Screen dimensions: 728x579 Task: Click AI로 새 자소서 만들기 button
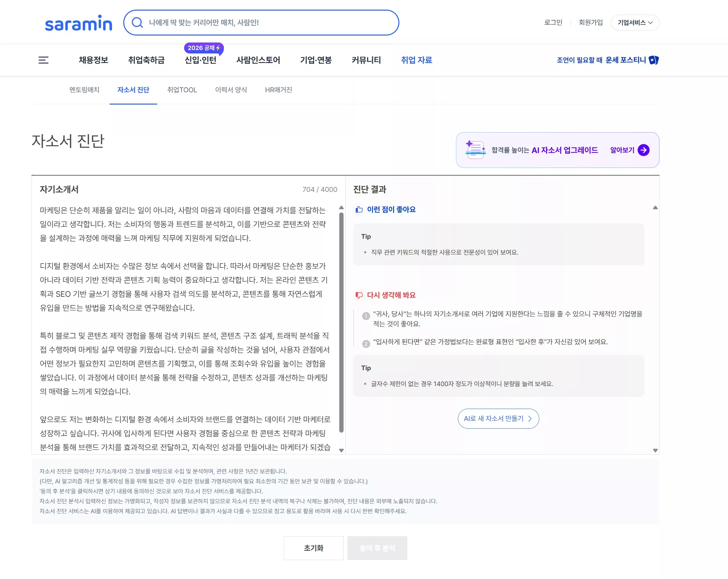pos(498,418)
